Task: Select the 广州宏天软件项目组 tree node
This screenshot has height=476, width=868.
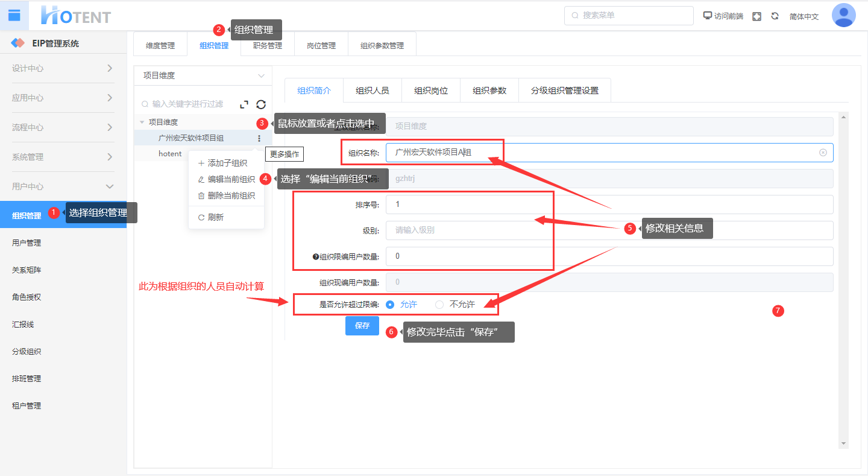Action: pos(191,138)
